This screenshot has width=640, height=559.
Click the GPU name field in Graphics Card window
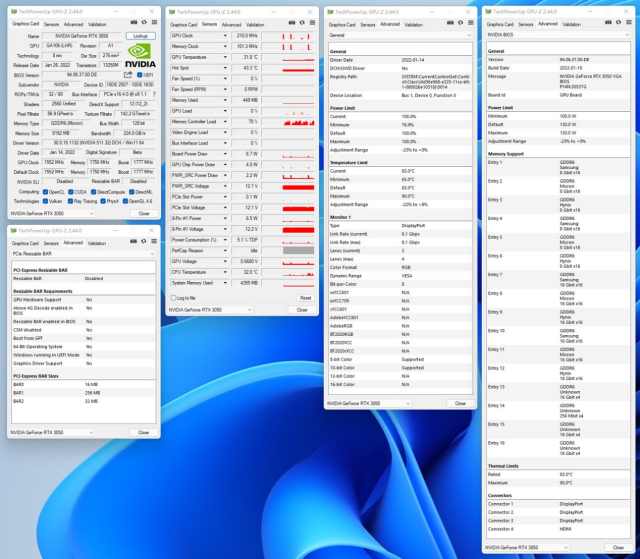coord(82,36)
